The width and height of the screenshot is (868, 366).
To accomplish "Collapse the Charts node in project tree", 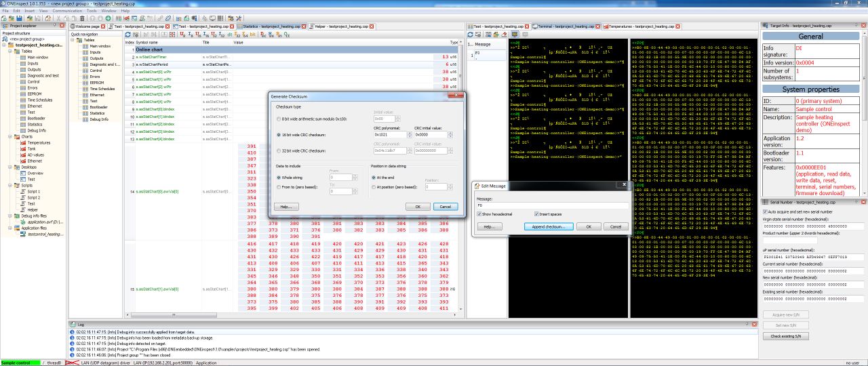I will coord(9,136).
